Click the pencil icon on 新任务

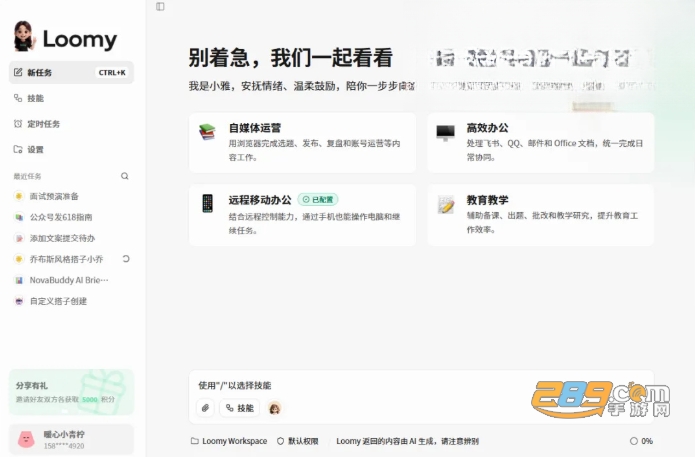(x=18, y=72)
